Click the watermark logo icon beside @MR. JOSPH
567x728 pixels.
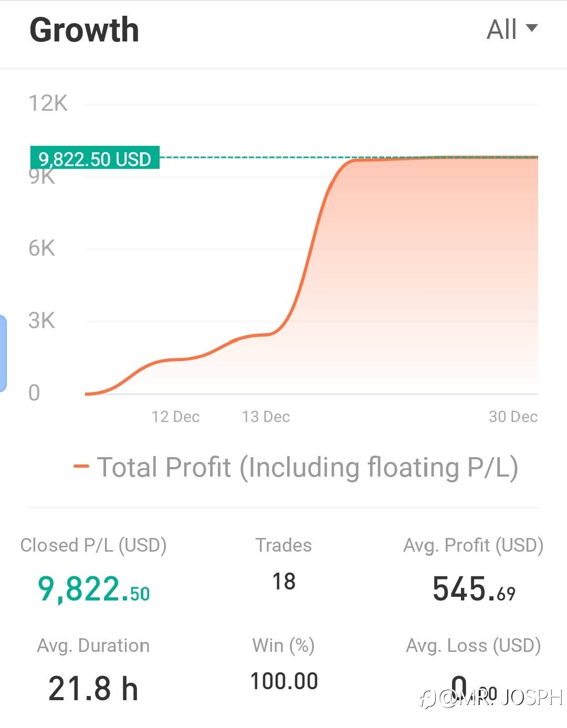(x=427, y=699)
